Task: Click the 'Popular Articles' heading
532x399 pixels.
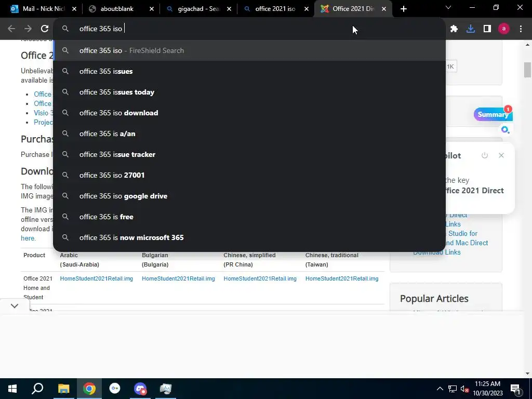Action: [434, 299]
